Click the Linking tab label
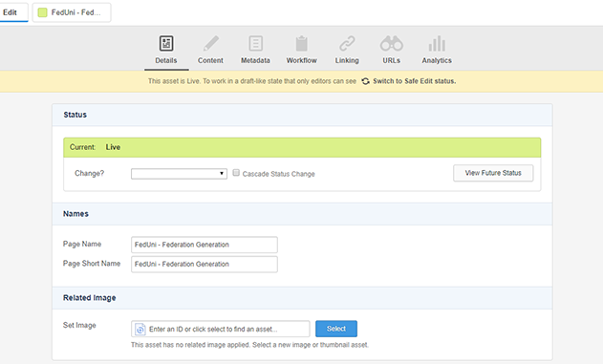 tap(347, 60)
